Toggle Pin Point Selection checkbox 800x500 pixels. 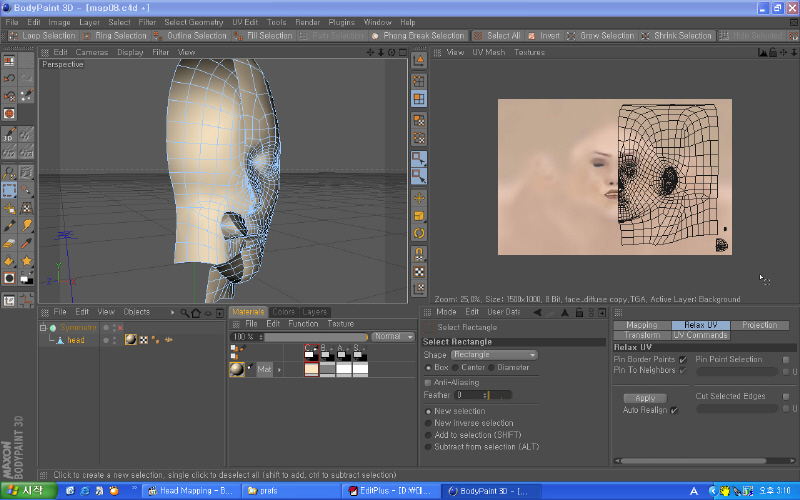[786, 360]
